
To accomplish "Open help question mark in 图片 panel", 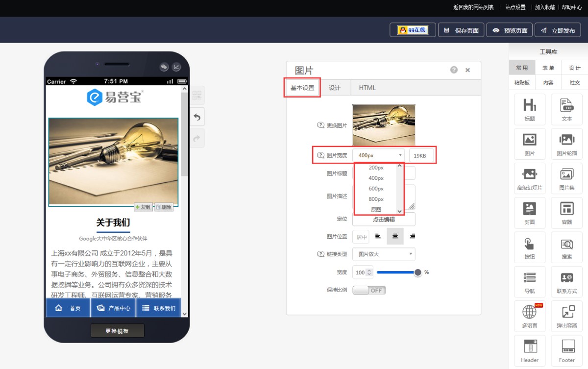I will pyautogui.click(x=454, y=70).
